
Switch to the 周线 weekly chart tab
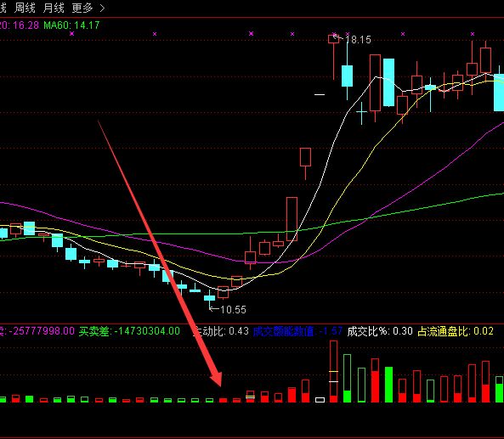(x=25, y=8)
